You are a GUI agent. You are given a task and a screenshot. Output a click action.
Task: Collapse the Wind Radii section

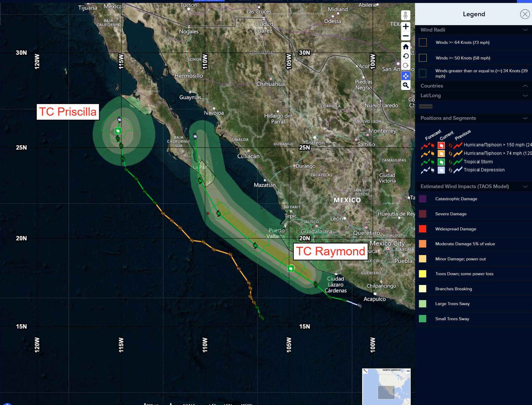point(525,30)
